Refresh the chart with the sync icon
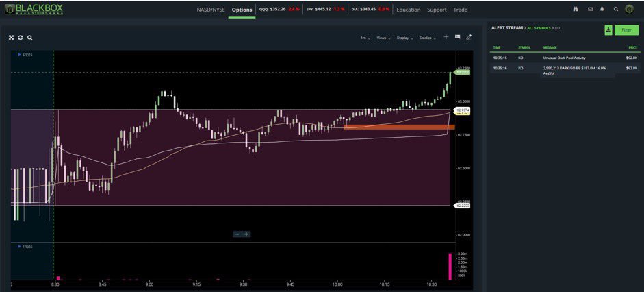The image size is (644, 292). pos(21,38)
